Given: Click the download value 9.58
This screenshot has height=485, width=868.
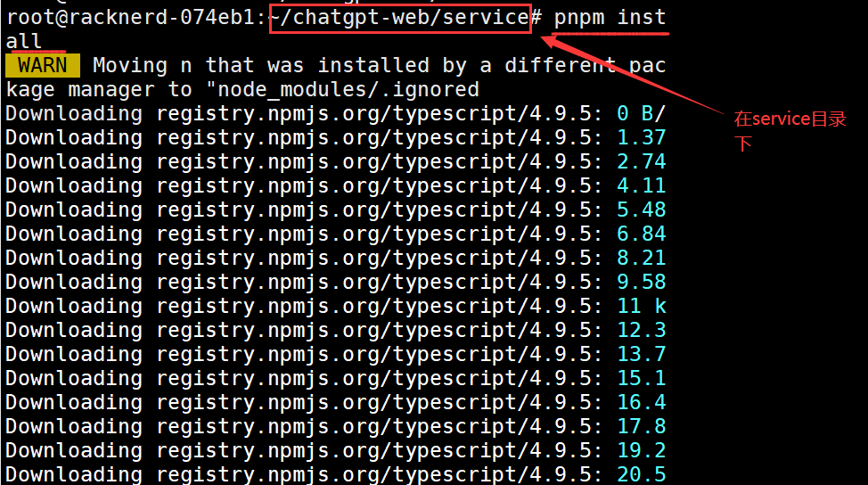Looking at the screenshot, I should (641, 282).
